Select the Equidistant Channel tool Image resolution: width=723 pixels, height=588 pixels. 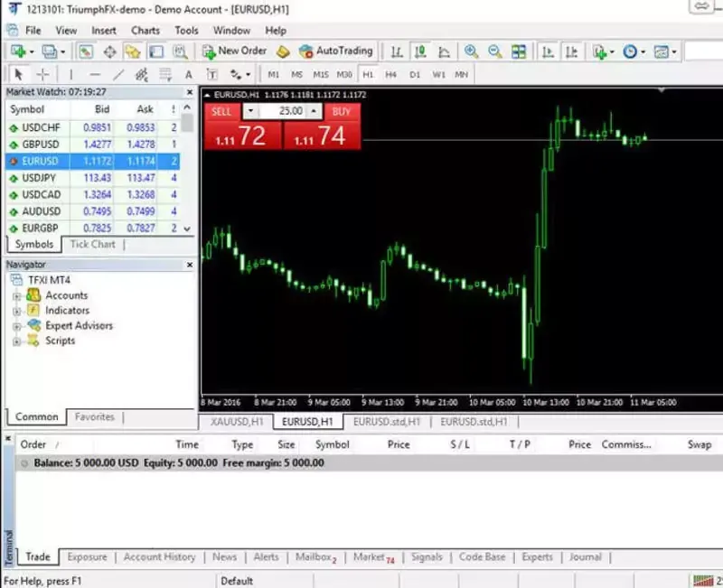point(142,74)
